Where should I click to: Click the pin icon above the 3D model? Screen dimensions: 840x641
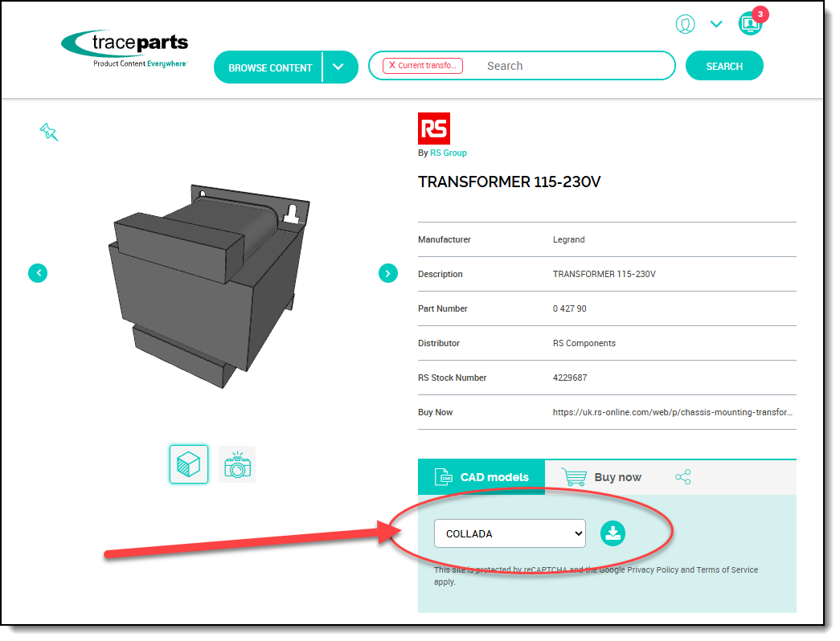point(48,132)
